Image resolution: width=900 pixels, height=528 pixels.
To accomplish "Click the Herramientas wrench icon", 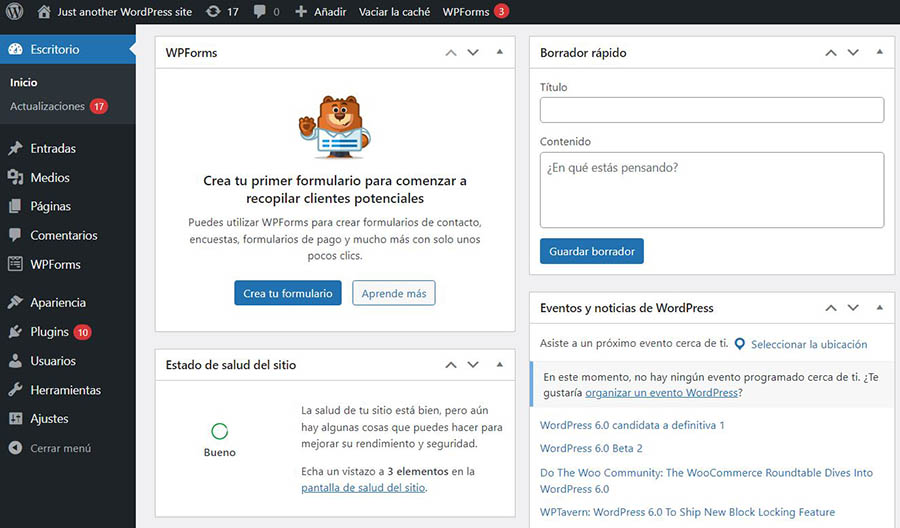I will [x=15, y=390].
